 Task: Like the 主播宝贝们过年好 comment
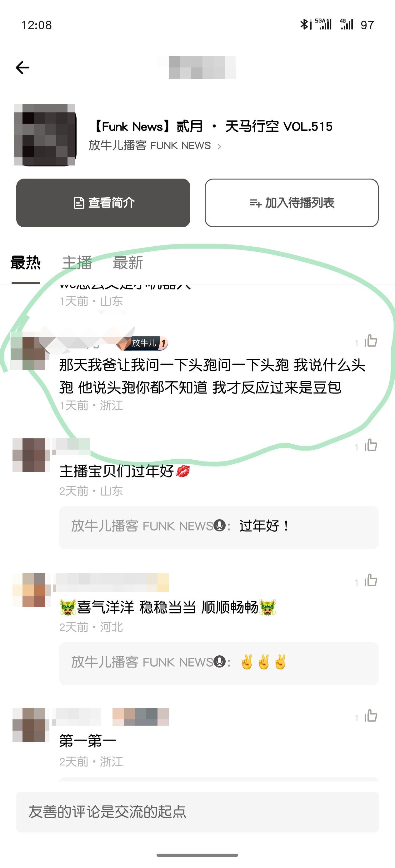pyautogui.click(x=371, y=446)
